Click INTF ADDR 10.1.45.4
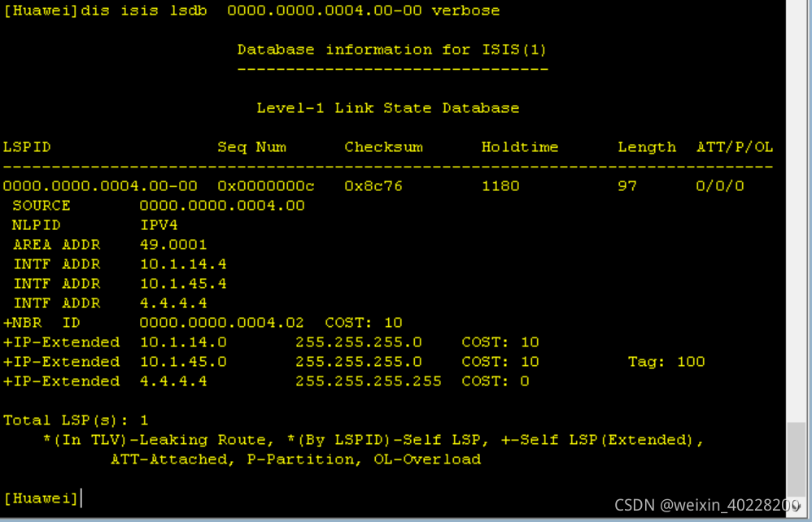The image size is (812, 522). click(183, 284)
